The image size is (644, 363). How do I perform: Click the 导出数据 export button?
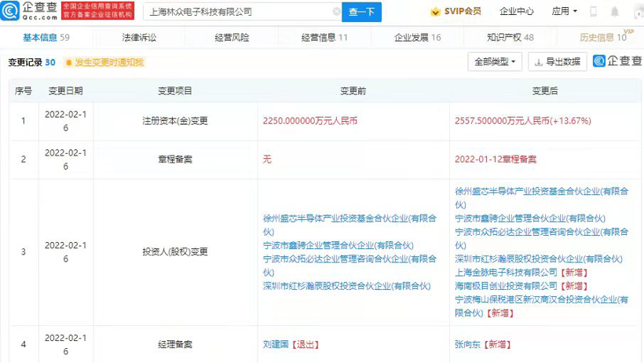point(558,61)
